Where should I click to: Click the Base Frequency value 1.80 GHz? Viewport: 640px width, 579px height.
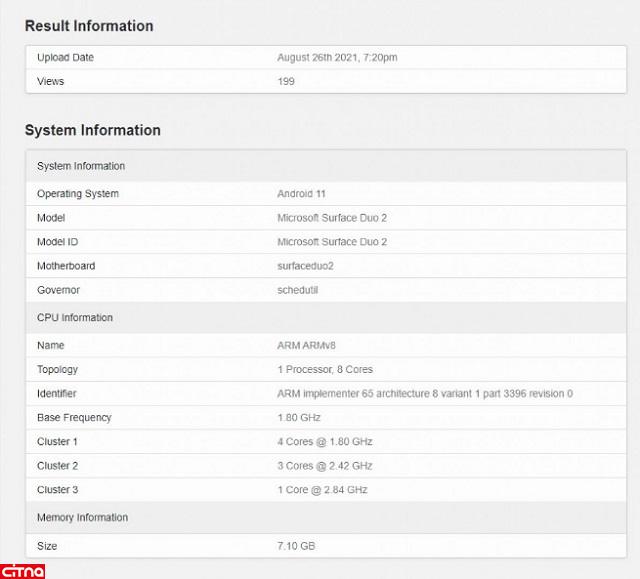click(299, 418)
